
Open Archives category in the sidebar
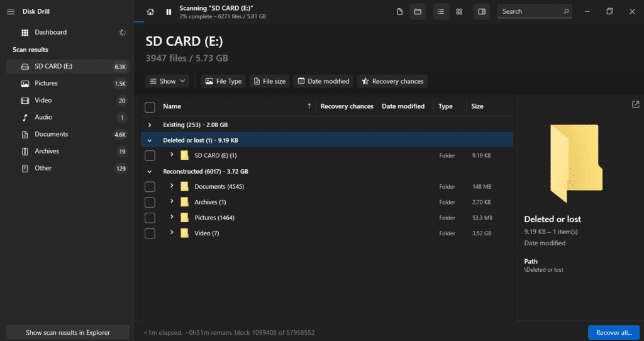[x=47, y=151]
